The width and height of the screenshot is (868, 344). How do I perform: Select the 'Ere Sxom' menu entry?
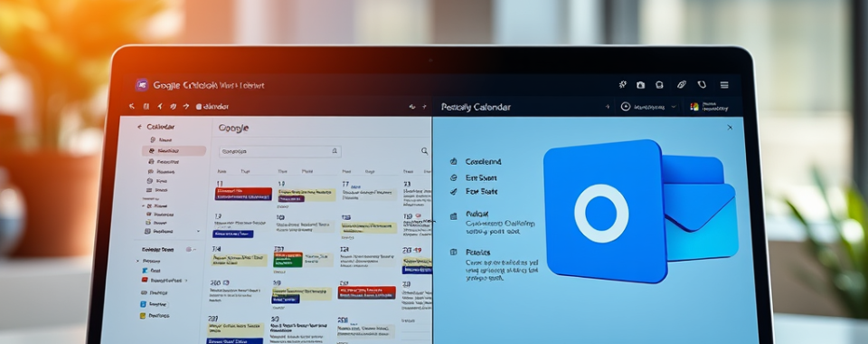tap(480, 177)
